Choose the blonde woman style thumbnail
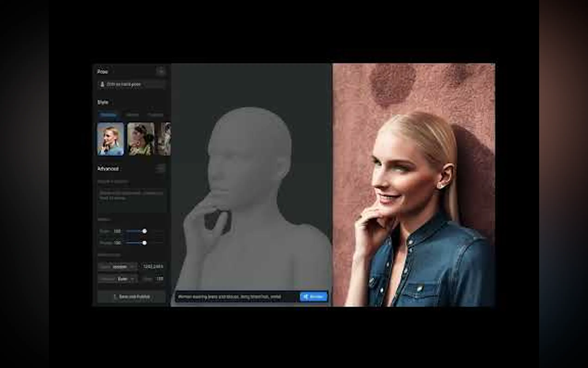 pyautogui.click(x=111, y=139)
